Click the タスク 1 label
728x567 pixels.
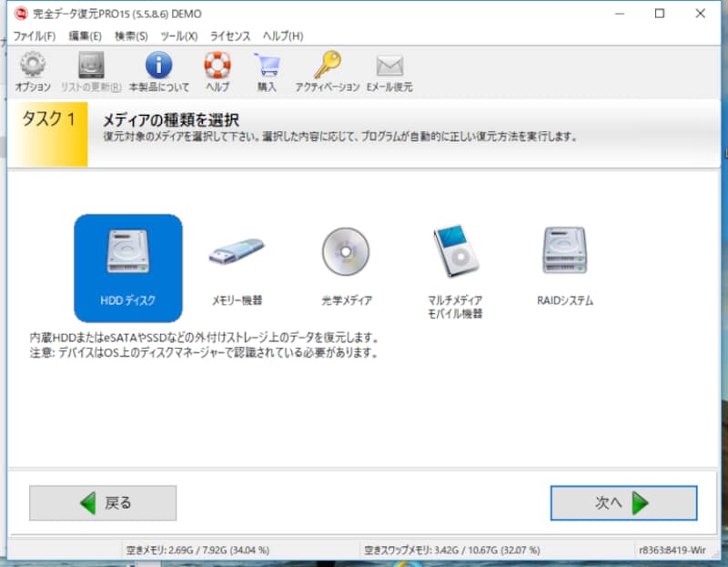coord(48,119)
